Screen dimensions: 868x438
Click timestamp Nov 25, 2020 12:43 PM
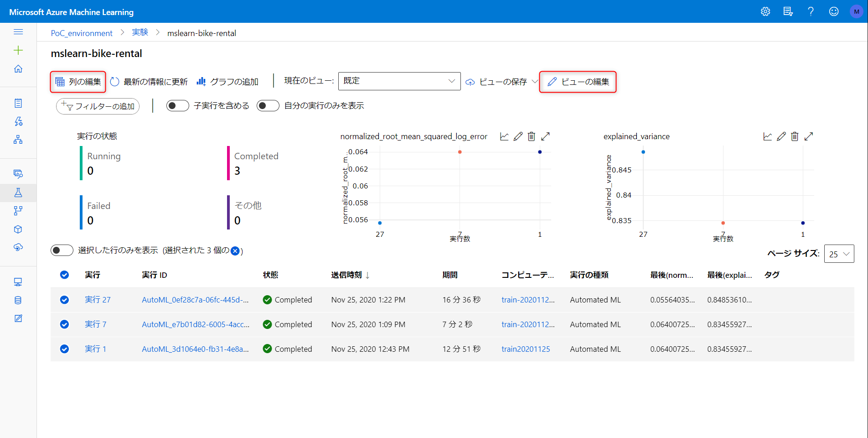tap(370, 349)
